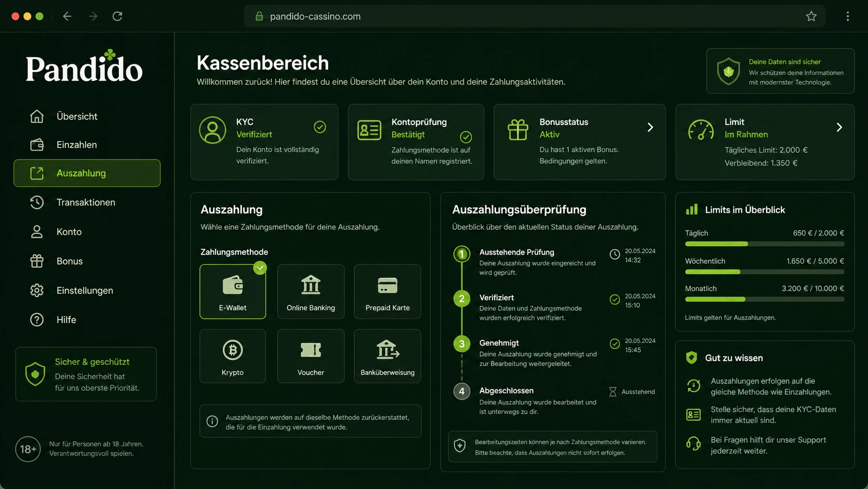
Task: Open Bonus in the sidebar menu
Action: (87, 261)
